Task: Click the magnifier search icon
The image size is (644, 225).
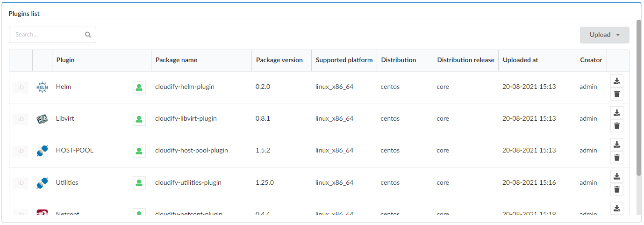Action: coord(88,35)
